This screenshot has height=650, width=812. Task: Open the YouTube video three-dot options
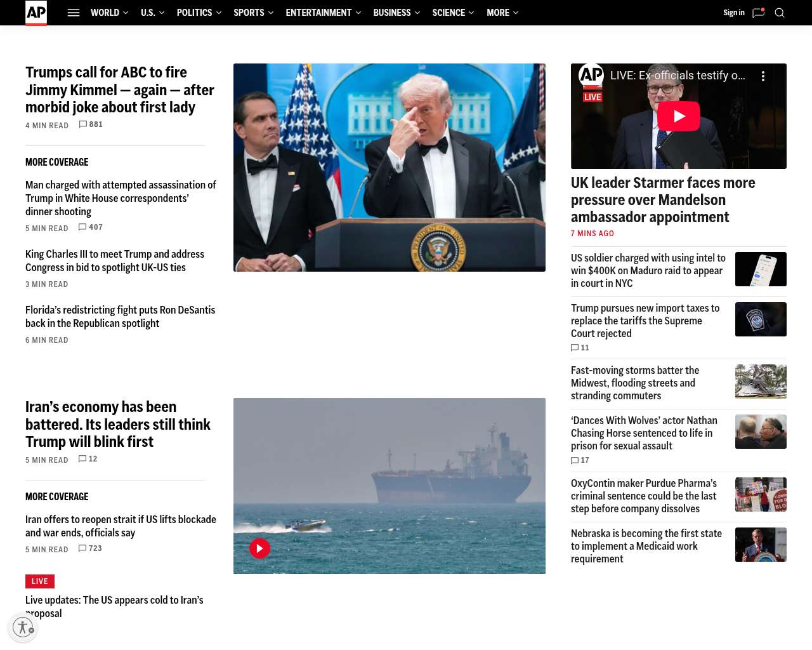763,76
